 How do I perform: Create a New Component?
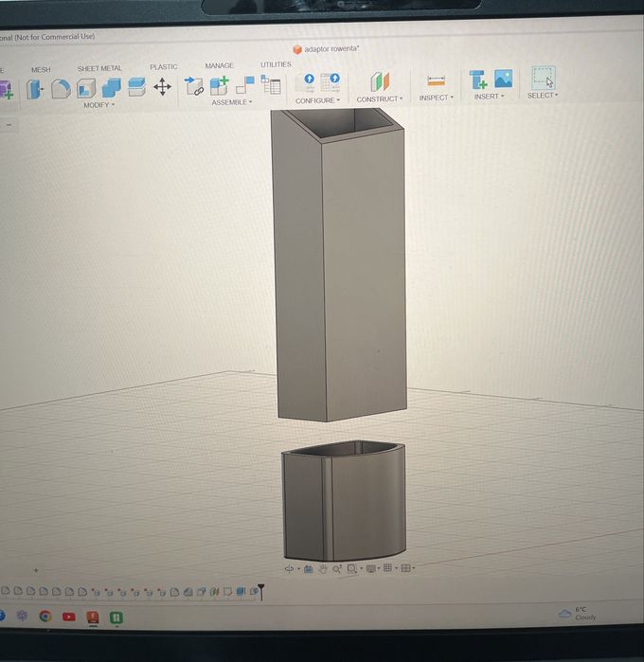(220, 85)
